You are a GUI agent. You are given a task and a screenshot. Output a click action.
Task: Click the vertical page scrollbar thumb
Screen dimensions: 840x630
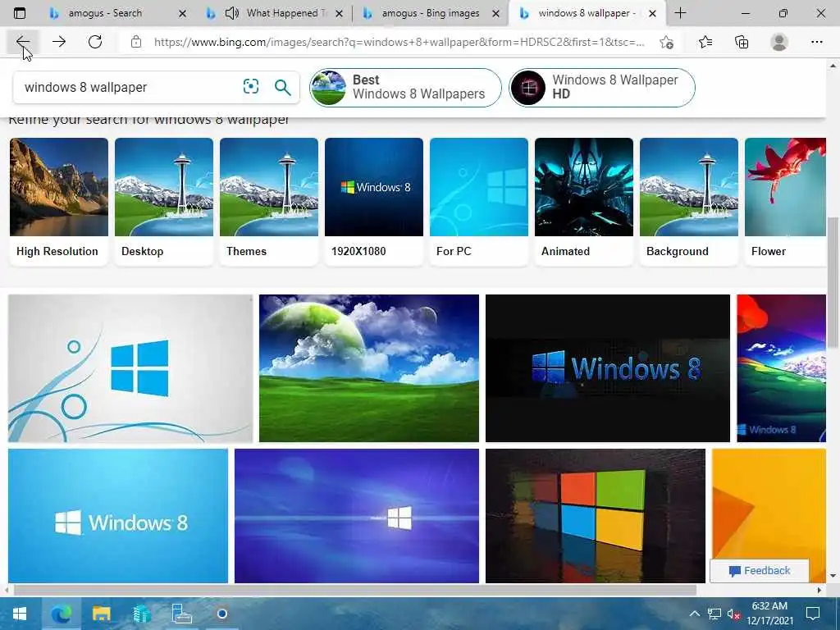[833, 282]
